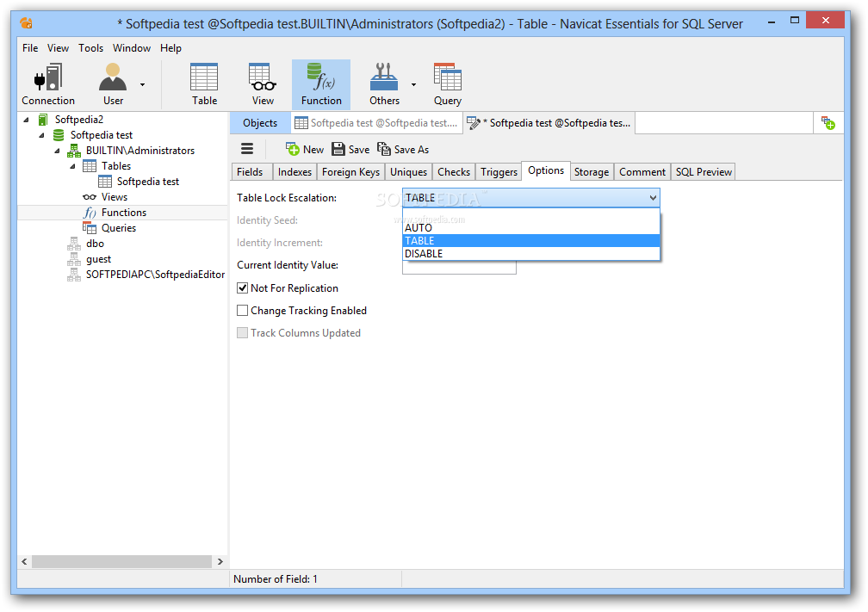Switch to the unmodified Softpedia test table tab
This screenshot has height=612, width=868.
coord(376,123)
